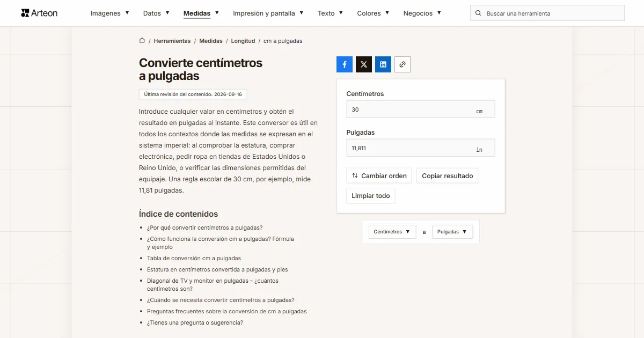Go to home via breadcrumb house icon
This screenshot has width=644, height=338.
click(142, 41)
